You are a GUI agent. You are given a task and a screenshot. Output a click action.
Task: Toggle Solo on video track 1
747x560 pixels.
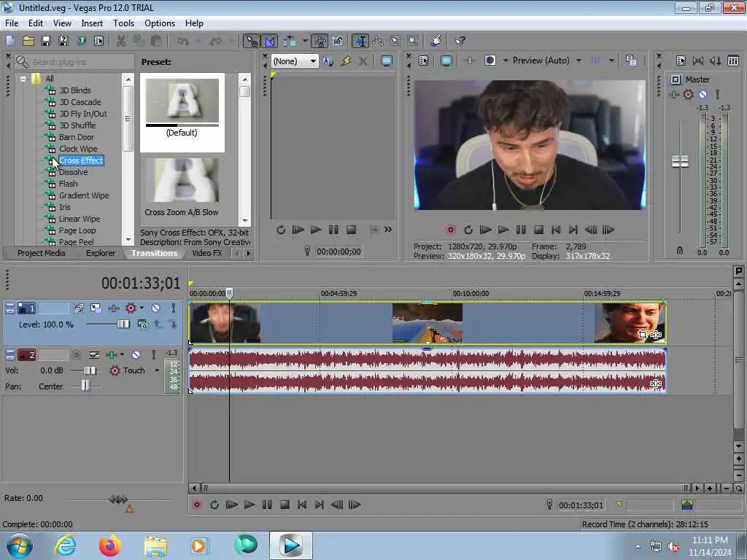(x=174, y=308)
